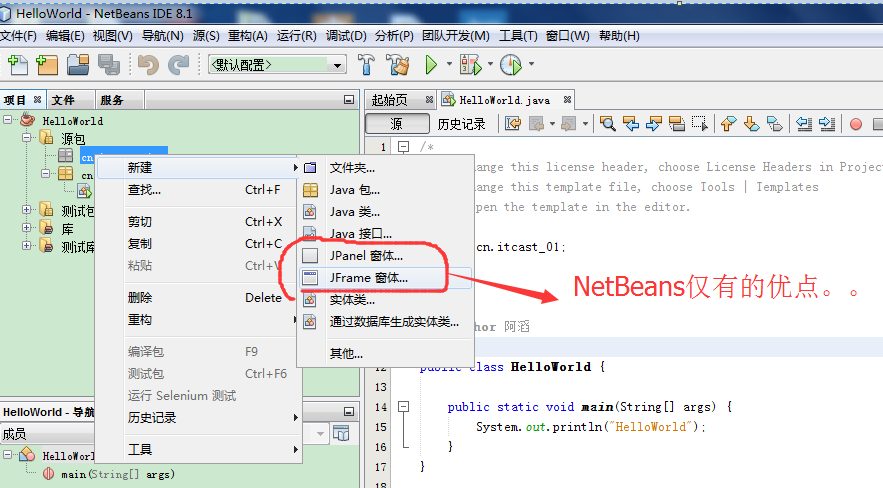Minimize the Navigator panel
883x488 pixels.
tap(349, 412)
